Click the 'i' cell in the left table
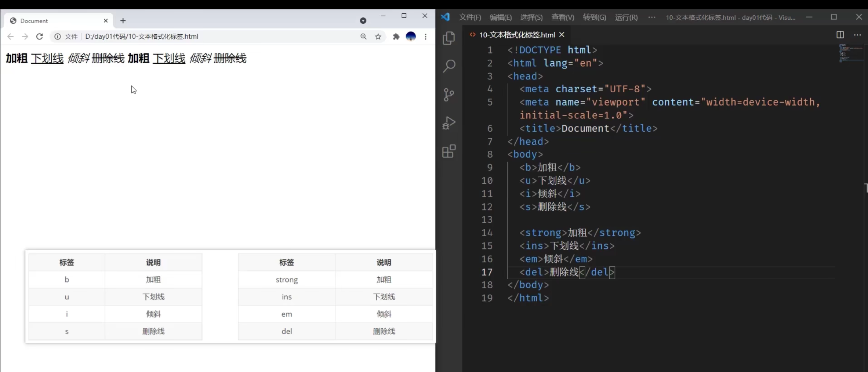This screenshot has width=868, height=372. pyautogui.click(x=67, y=314)
